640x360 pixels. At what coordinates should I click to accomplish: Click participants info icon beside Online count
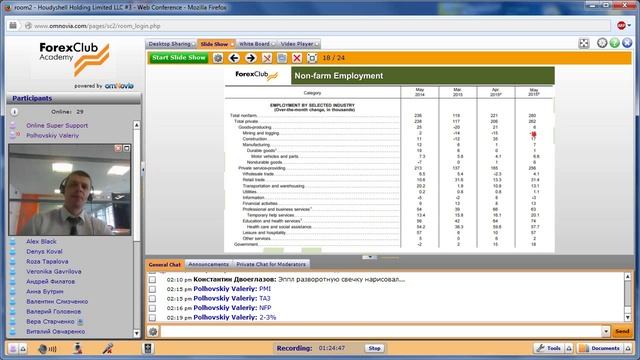(14, 111)
